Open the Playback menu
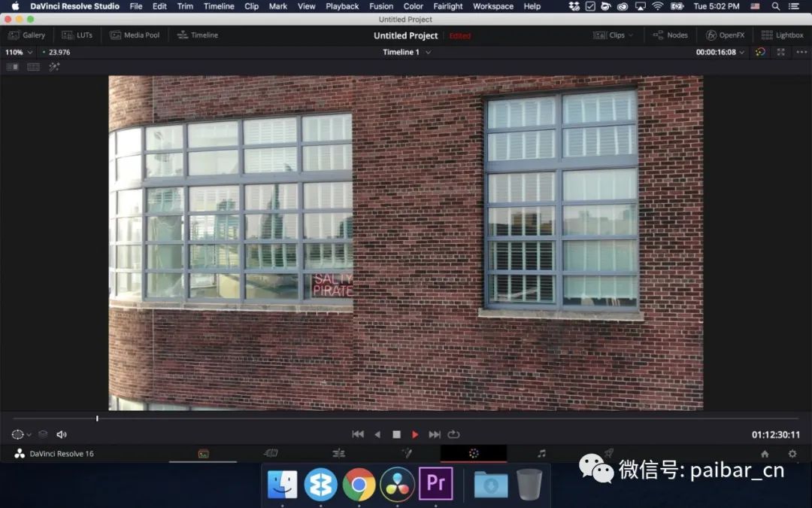This screenshot has height=508, width=812. pyautogui.click(x=342, y=6)
